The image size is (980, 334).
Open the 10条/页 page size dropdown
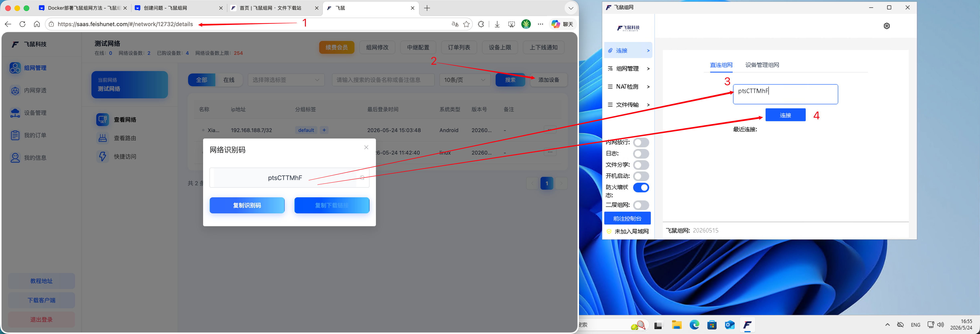tap(465, 80)
